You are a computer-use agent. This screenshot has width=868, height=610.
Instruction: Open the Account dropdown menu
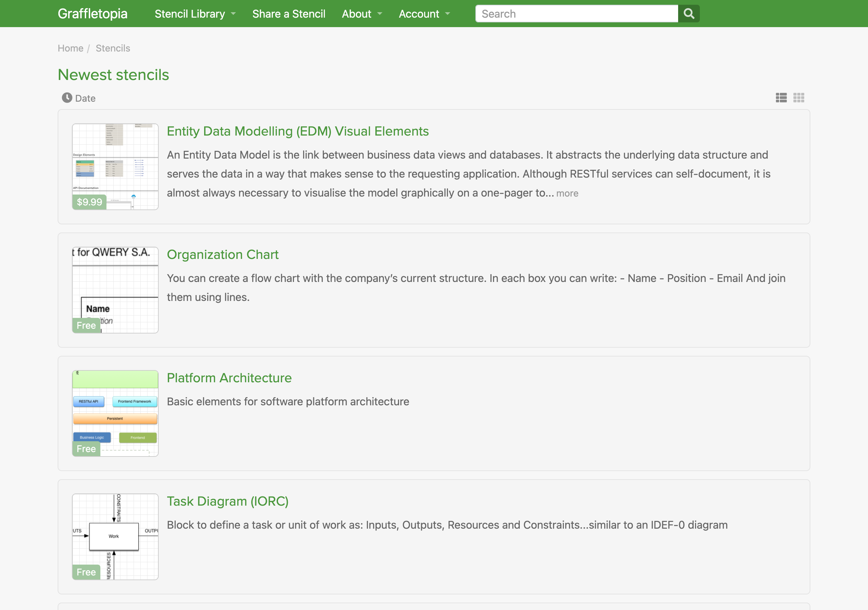pos(424,14)
